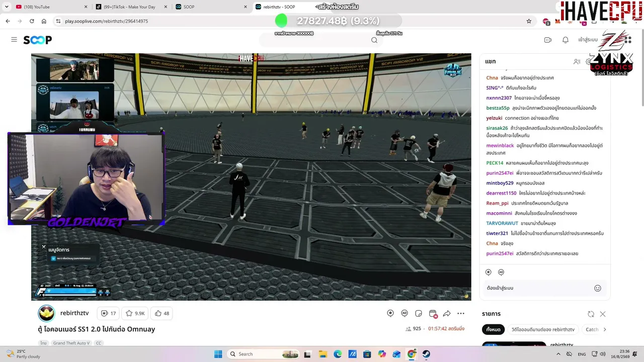Refresh the รายการ list

(591, 314)
